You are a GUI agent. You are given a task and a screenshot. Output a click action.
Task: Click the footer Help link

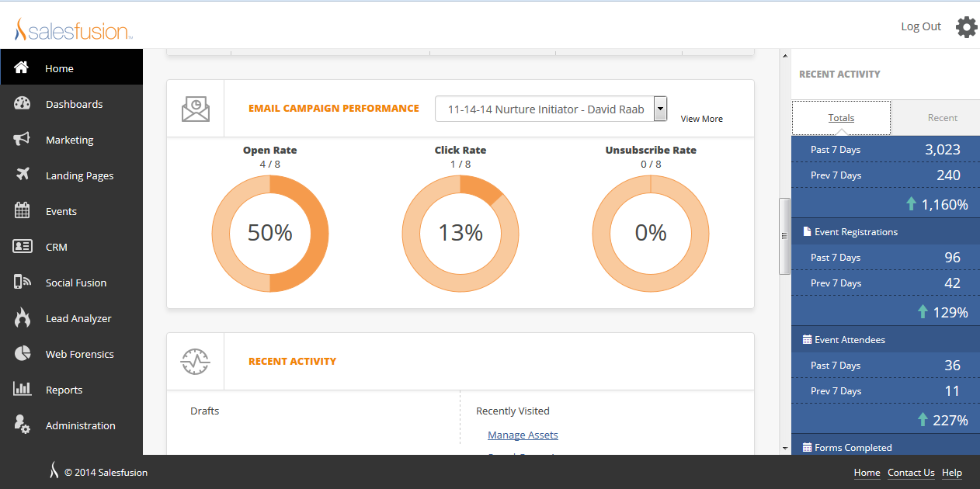[x=952, y=472]
